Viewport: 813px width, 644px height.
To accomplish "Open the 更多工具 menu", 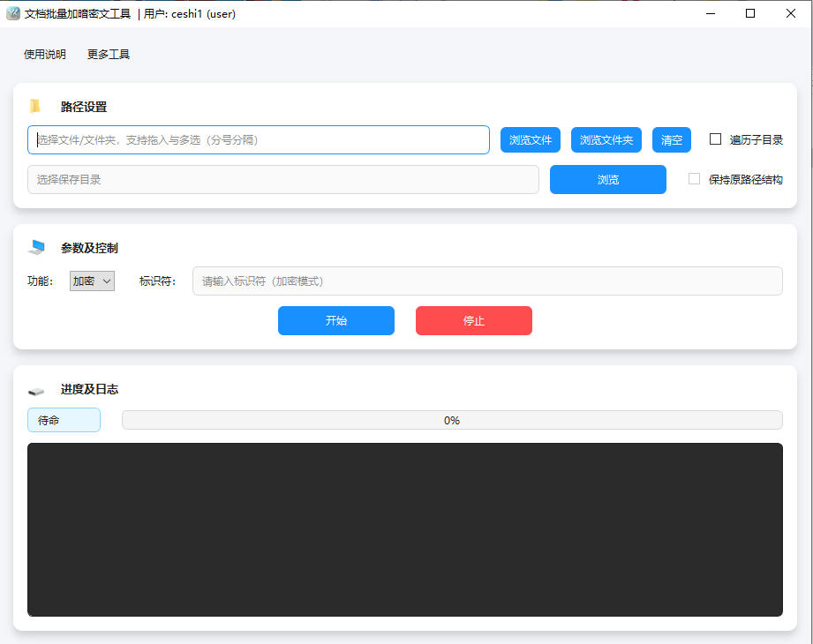I will pos(109,55).
